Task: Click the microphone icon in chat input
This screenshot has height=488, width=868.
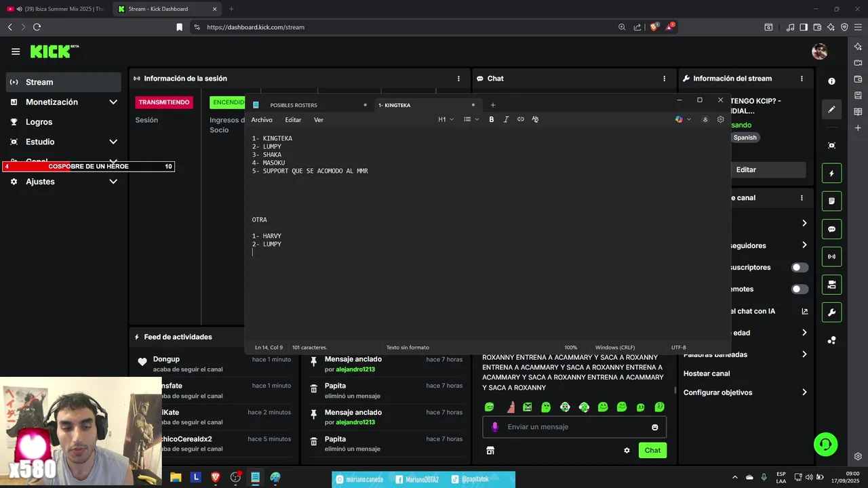Action: coord(495,427)
